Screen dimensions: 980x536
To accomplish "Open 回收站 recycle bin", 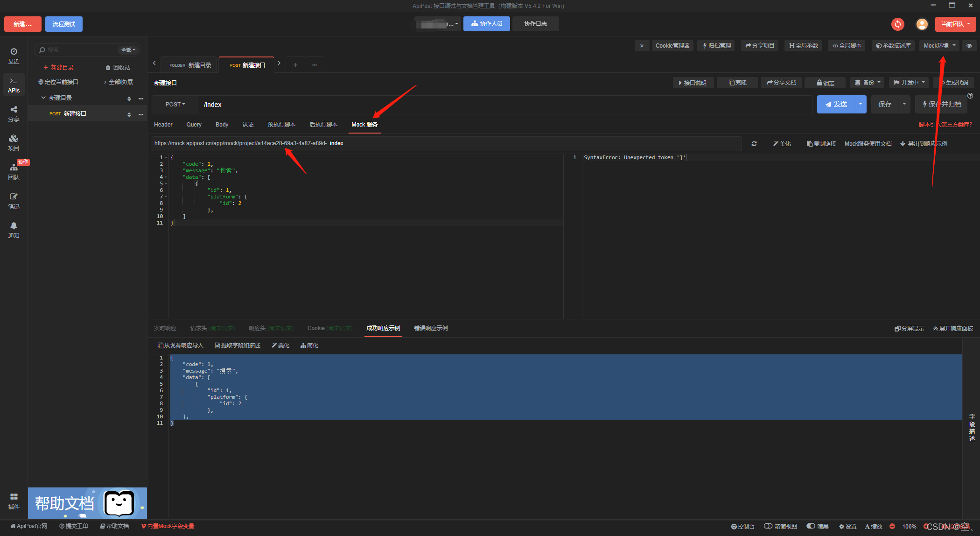I will [118, 68].
